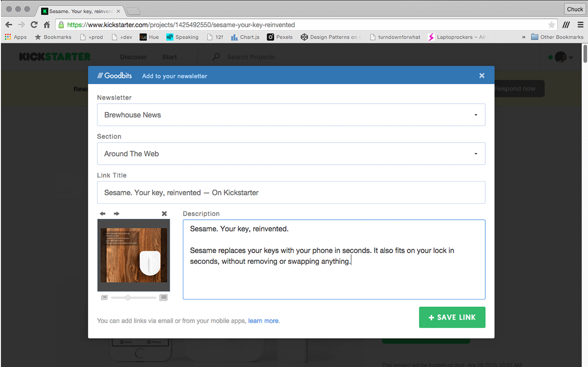Click inside the Description text area
Screen dimensions: 588x367
pyautogui.click(x=334, y=260)
